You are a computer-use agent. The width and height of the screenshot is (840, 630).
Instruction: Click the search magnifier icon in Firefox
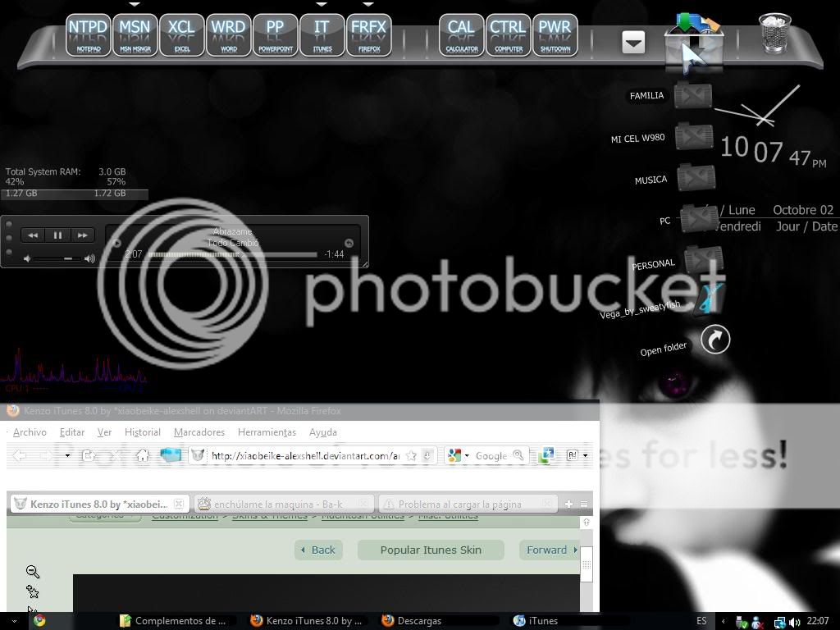pyautogui.click(x=518, y=456)
